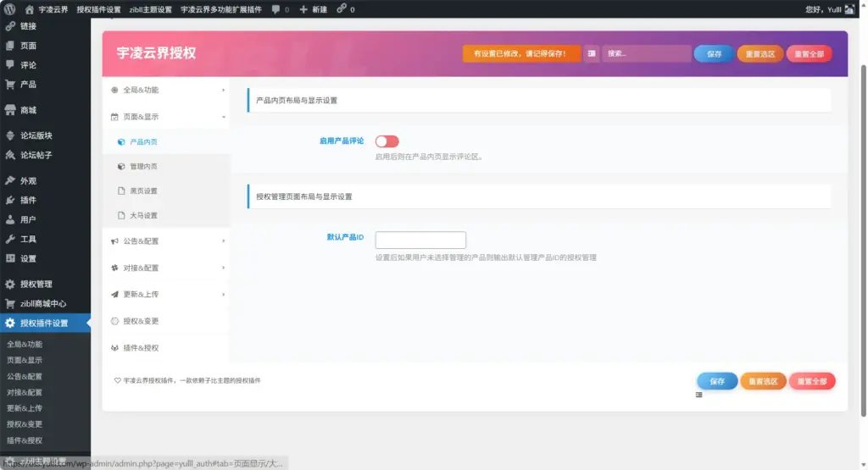868x470 pixels.
Task: Expand the 全局&功能 section
Action: 166,90
